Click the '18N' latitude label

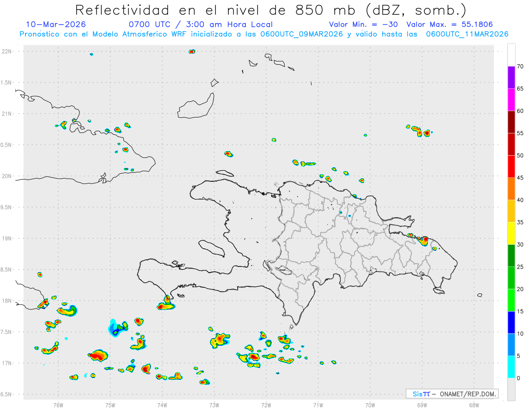pos(7,301)
